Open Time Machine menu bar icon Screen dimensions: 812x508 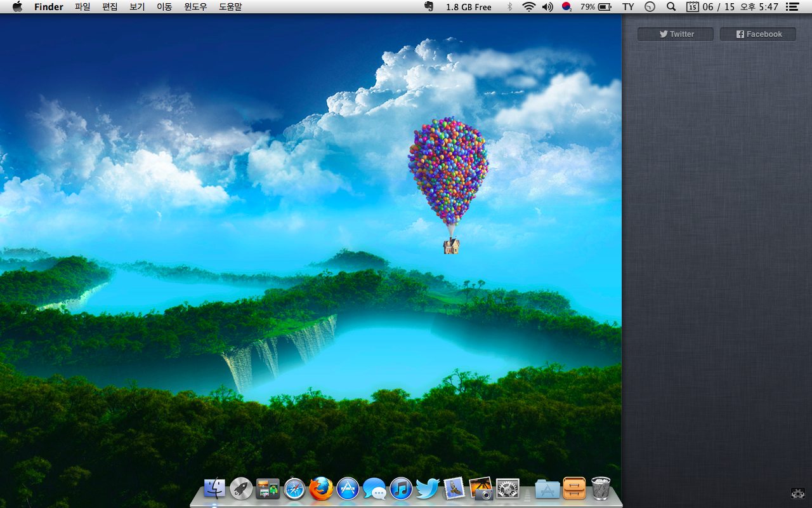pos(650,7)
